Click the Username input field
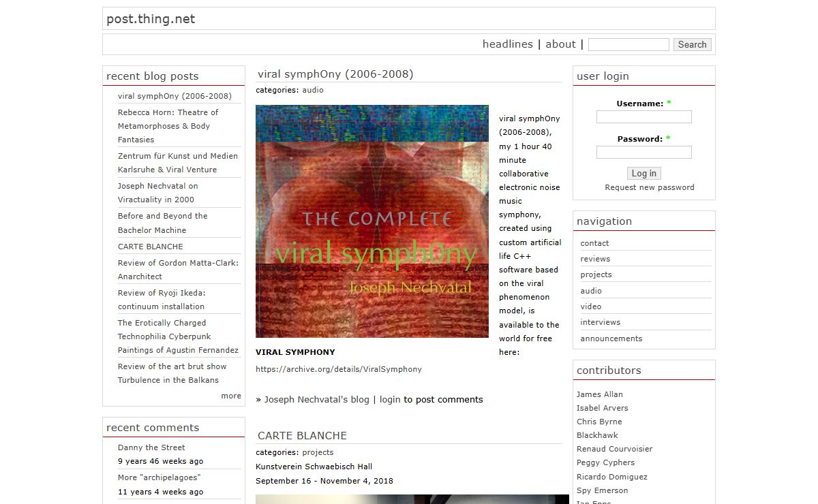818x504 pixels. [x=644, y=117]
